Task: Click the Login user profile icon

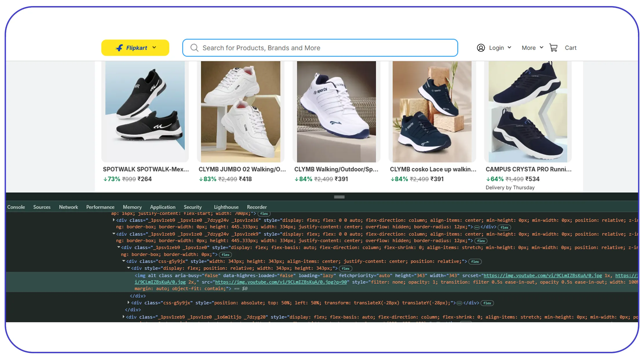Action: [481, 48]
